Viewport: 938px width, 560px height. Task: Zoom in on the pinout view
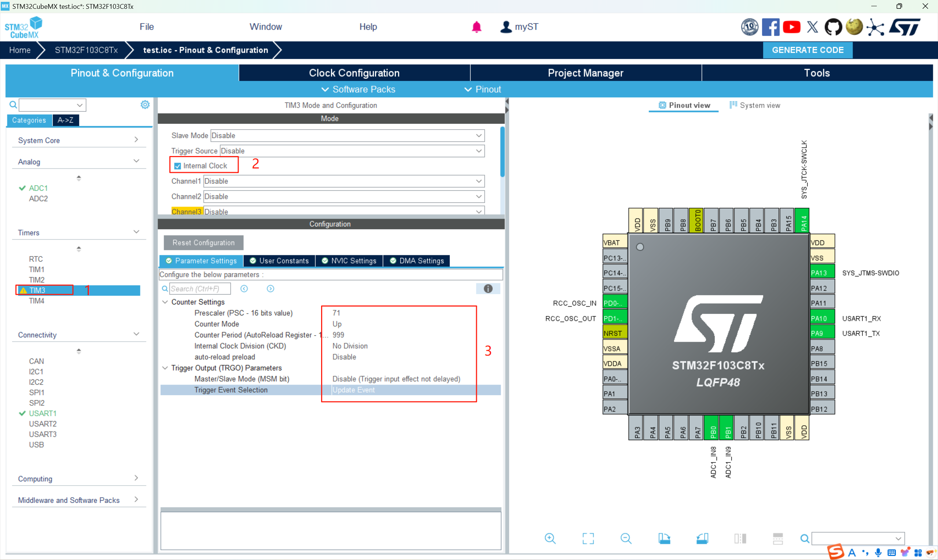[x=550, y=538]
